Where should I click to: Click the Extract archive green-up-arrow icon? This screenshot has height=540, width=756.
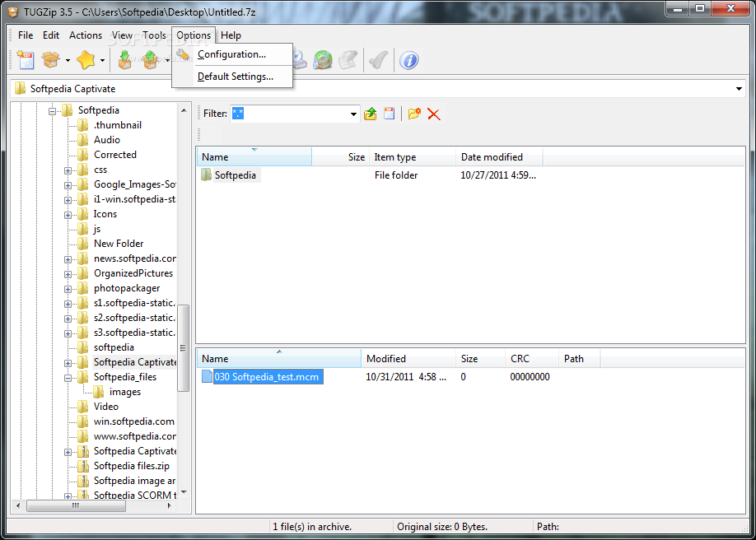pyautogui.click(x=151, y=60)
